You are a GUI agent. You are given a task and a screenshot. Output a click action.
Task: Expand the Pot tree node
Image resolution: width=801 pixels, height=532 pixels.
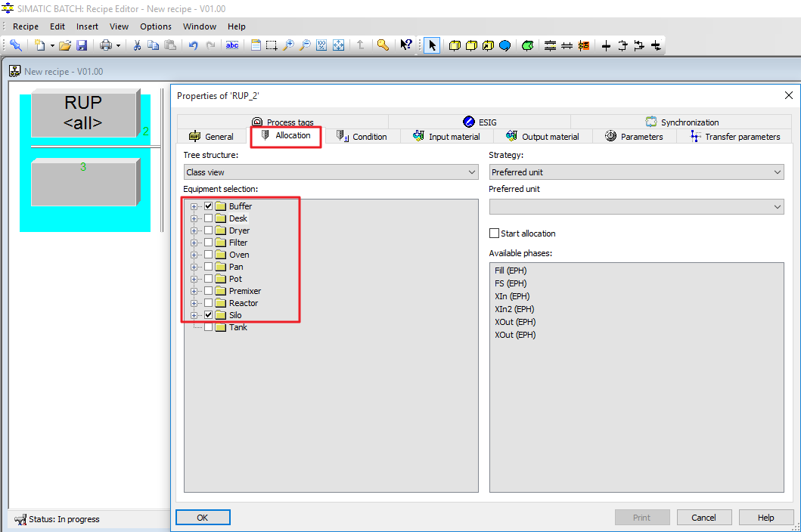coord(194,280)
